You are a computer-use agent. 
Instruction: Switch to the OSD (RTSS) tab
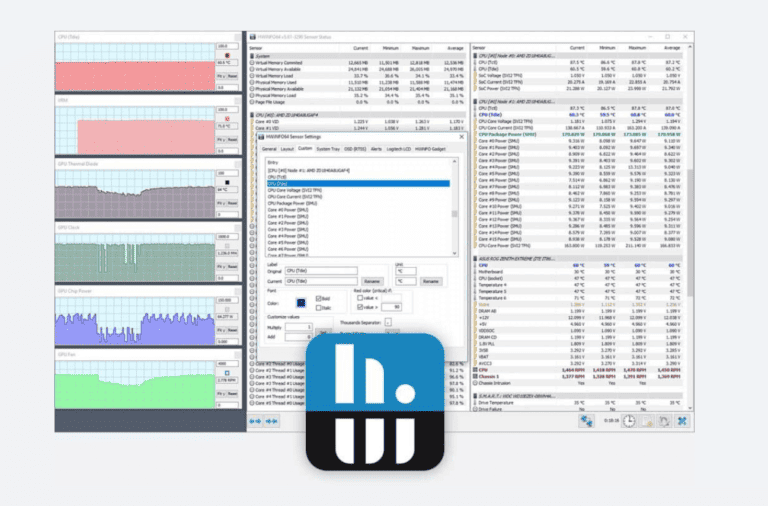(x=355, y=149)
